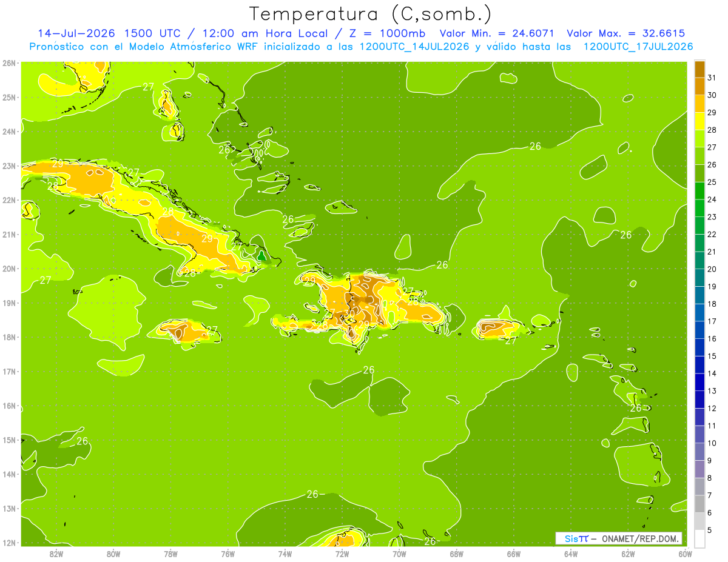Click the 'Temperatura (C,somb.)' chart title
This screenshot has height=562, width=728.
pyautogui.click(x=371, y=14)
